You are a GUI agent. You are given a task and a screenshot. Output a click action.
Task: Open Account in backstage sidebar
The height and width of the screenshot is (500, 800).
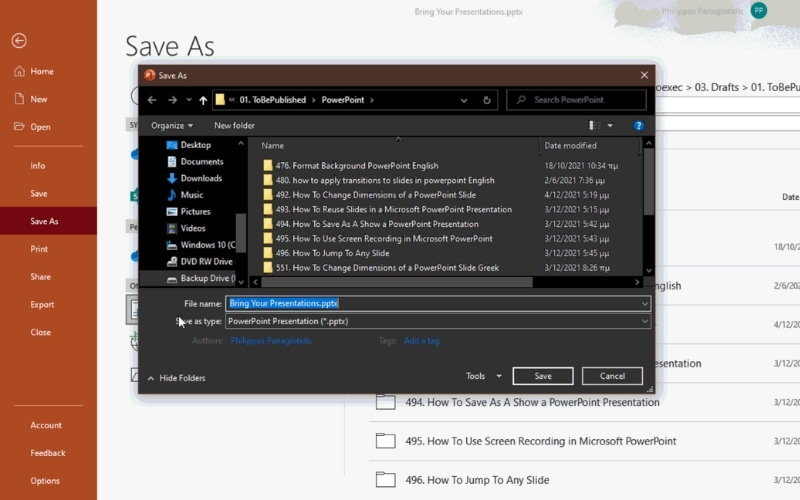(x=46, y=425)
